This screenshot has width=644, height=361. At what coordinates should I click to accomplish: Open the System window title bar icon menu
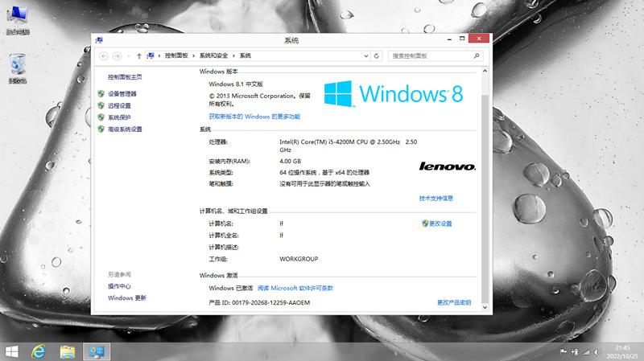[99, 40]
